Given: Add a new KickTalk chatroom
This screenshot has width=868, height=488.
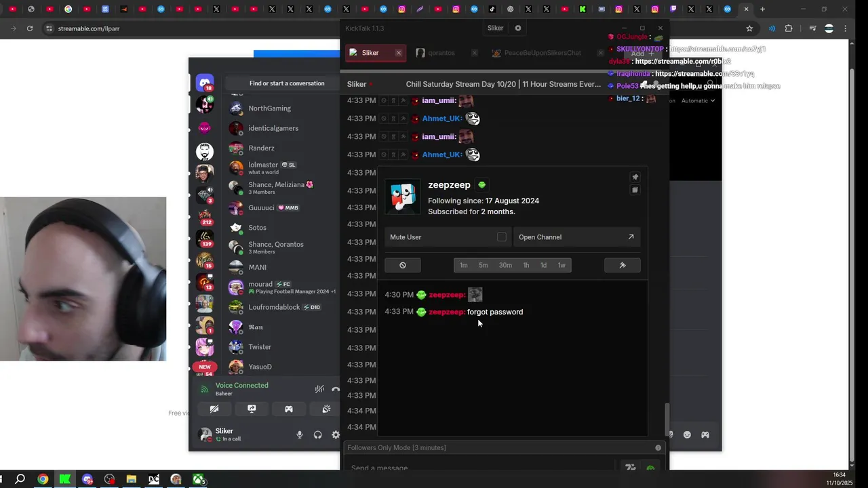Looking at the screenshot, I should click(642, 54).
